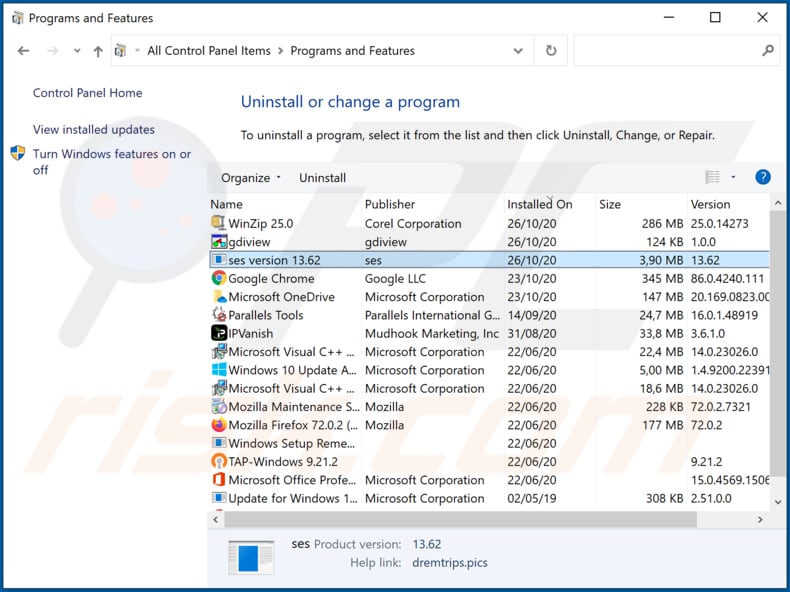Click the address bar control panel icon

tap(120, 50)
